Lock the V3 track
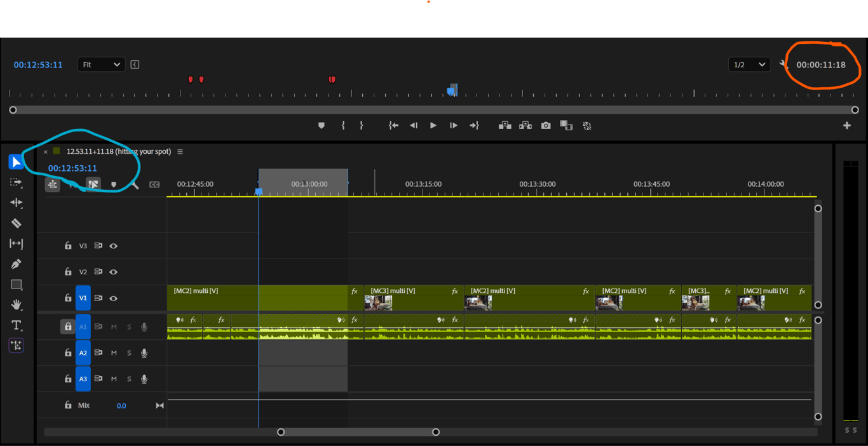868x446 pixels. (68, 245)
